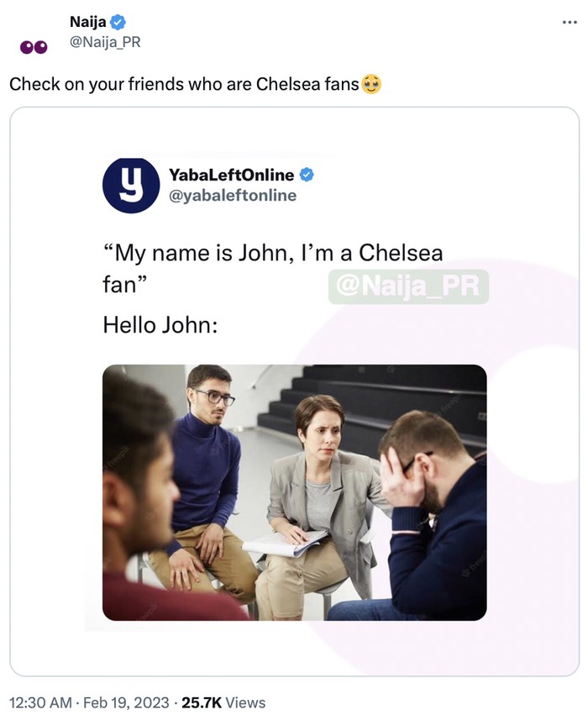Click the @Naija_PR handle under the name
Viewport: 588px width, 720px height.
[x=105, y=42]
